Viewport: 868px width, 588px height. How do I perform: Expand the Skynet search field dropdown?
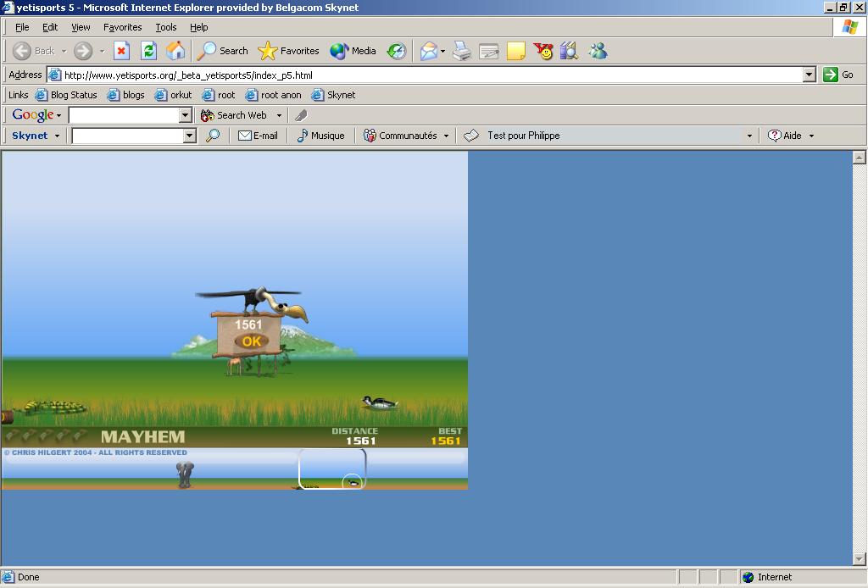point(190,136)
